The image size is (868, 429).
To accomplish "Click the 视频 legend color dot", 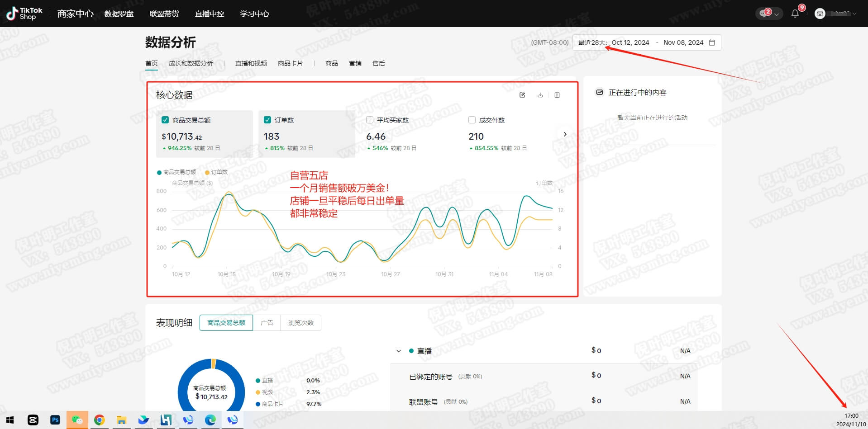I will pyautogui.click(x=258, y=392).
